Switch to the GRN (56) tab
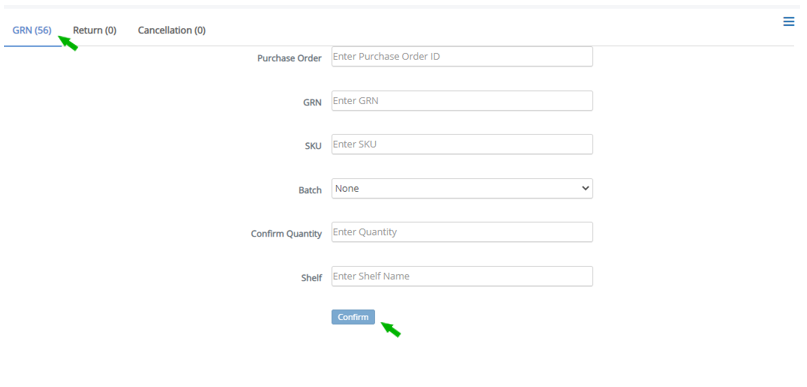The height and width of the screenshot is (387, 807). pos(32,30)
